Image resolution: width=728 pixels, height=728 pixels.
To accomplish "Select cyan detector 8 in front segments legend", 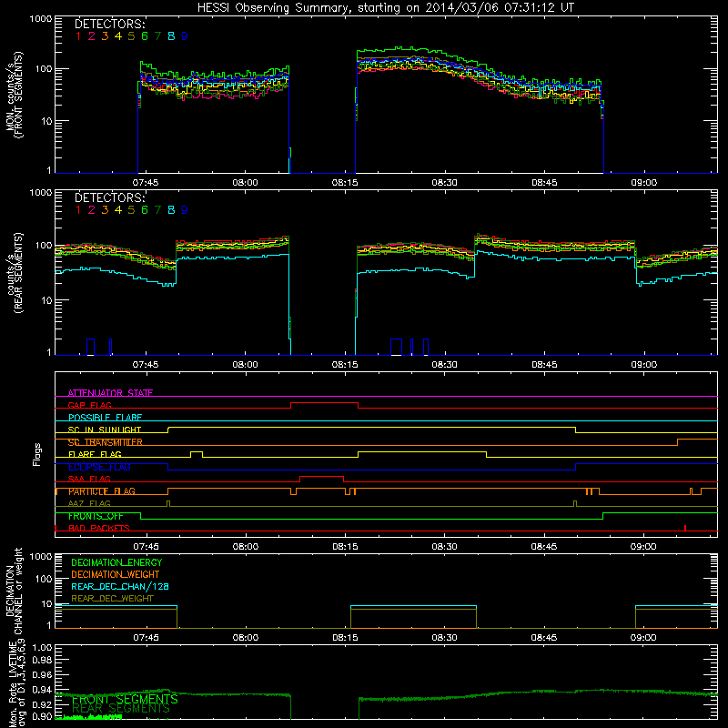I will pyautogui.click(x=171, y=36).
